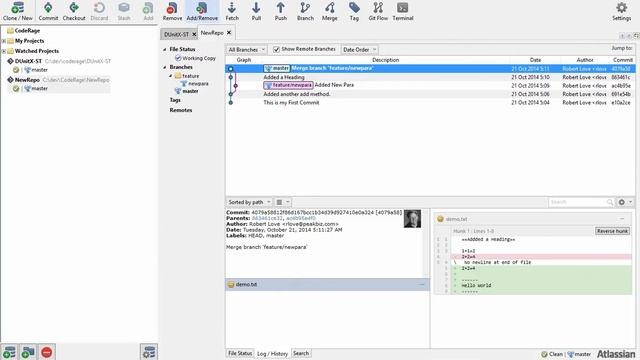Click Tags in the sidebar
Viewport: 640px width, 360px height.
(x=175, y=100)
